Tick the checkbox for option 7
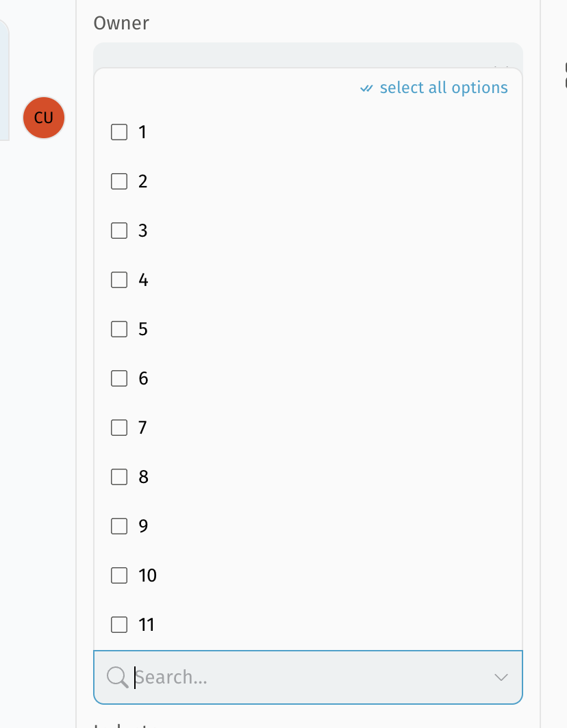 click(119, 428)
